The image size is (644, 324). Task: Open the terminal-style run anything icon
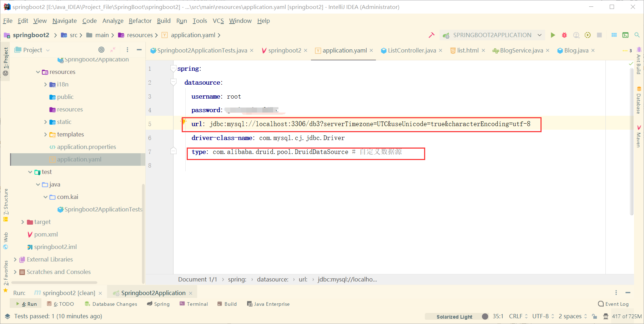coord(625,35)
